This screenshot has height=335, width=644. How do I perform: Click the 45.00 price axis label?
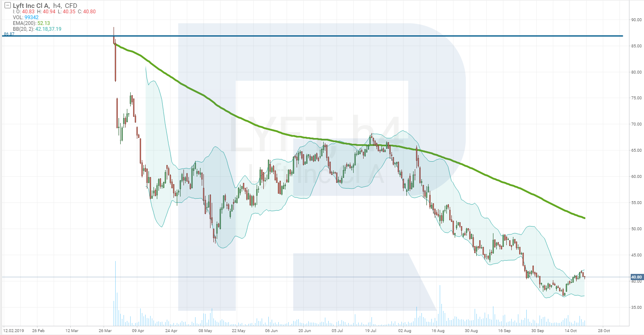(637, 255)
